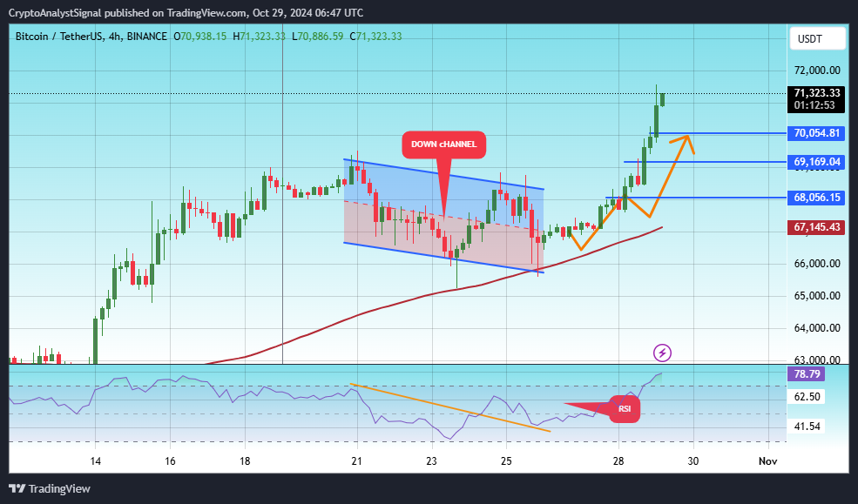Click date 30 on the time axis
The image size is (858, 504).
pyautogui.click(x=693, y=461)
